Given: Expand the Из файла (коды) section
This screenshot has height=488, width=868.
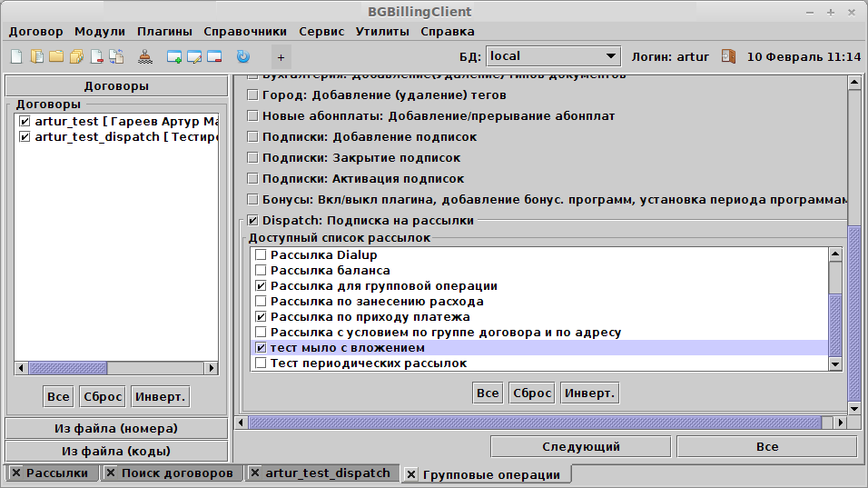Looking at the screenshot, I should coord(116,451).
